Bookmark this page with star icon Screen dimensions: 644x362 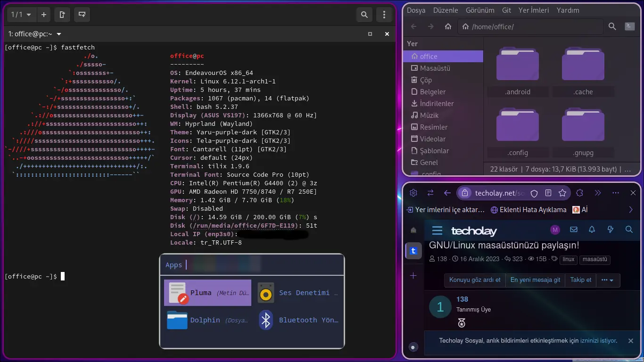562,193
